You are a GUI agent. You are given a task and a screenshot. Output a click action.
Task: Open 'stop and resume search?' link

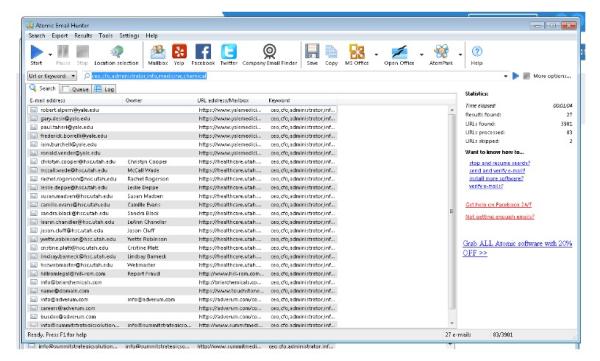(x=500, y=163)
